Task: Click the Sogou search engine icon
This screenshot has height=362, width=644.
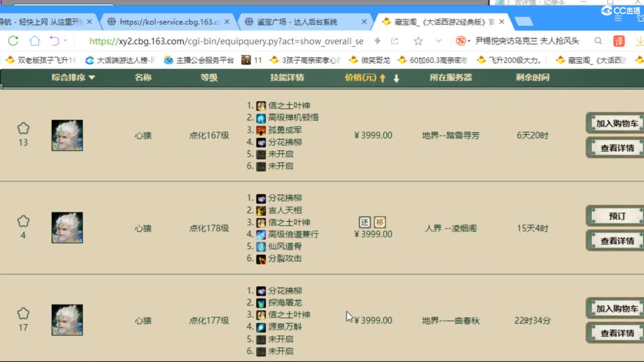Action: (460, 41)
